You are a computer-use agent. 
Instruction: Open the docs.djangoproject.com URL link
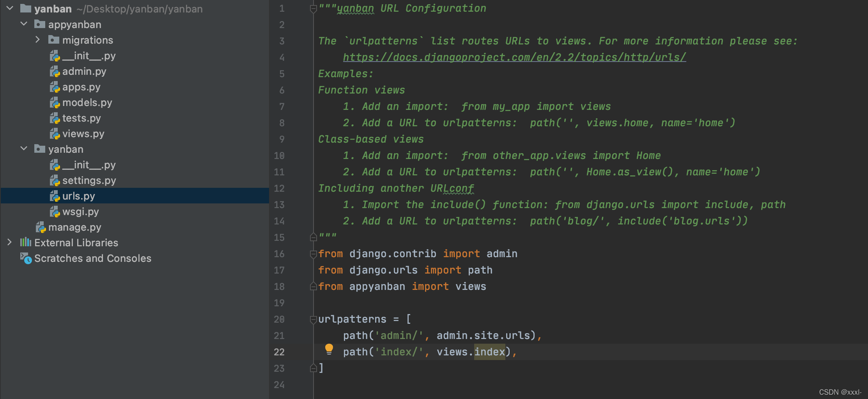point(514,57)
